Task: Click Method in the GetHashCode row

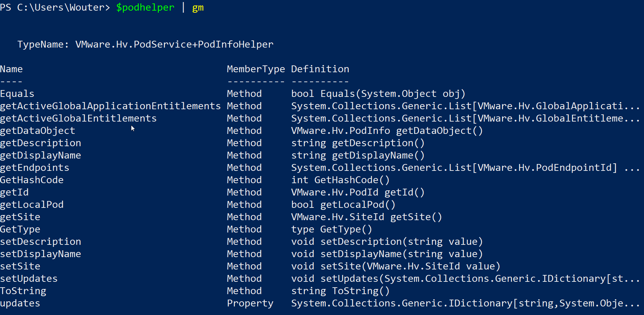Action: click(244, 180)
